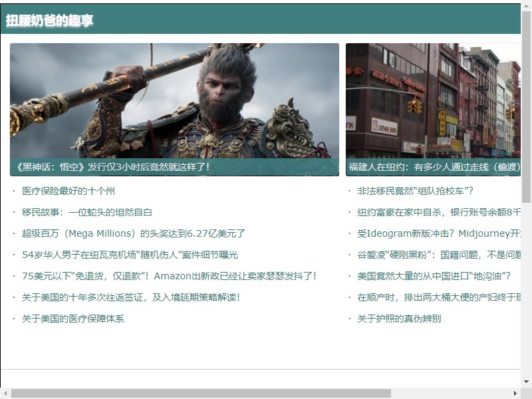Image resolution: width=532 pixels, height=399 pixels.
Task: Click the scroll down arrow
Action: 526,382
